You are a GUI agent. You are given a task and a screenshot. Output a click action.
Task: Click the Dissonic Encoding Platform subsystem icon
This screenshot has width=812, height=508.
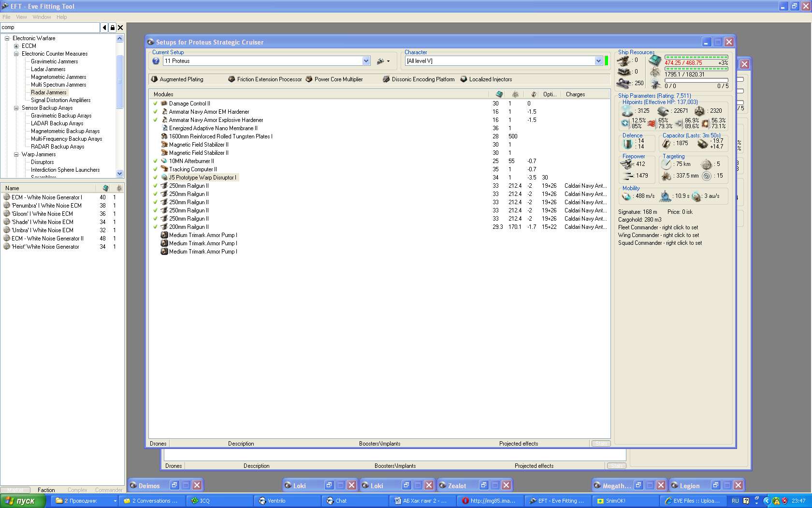[386, 79]
